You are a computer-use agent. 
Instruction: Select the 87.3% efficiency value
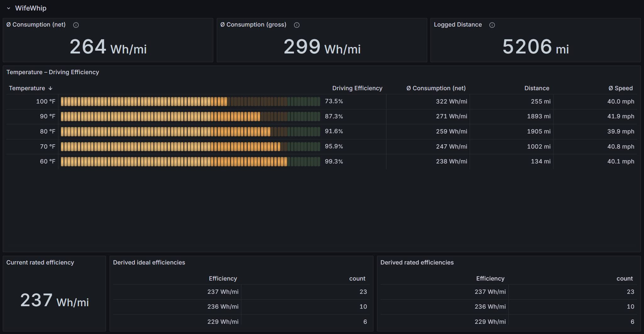[x=334, y=116]
